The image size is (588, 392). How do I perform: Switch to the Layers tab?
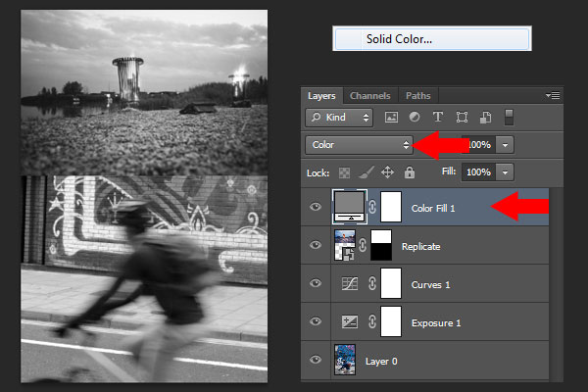point(321,96)
